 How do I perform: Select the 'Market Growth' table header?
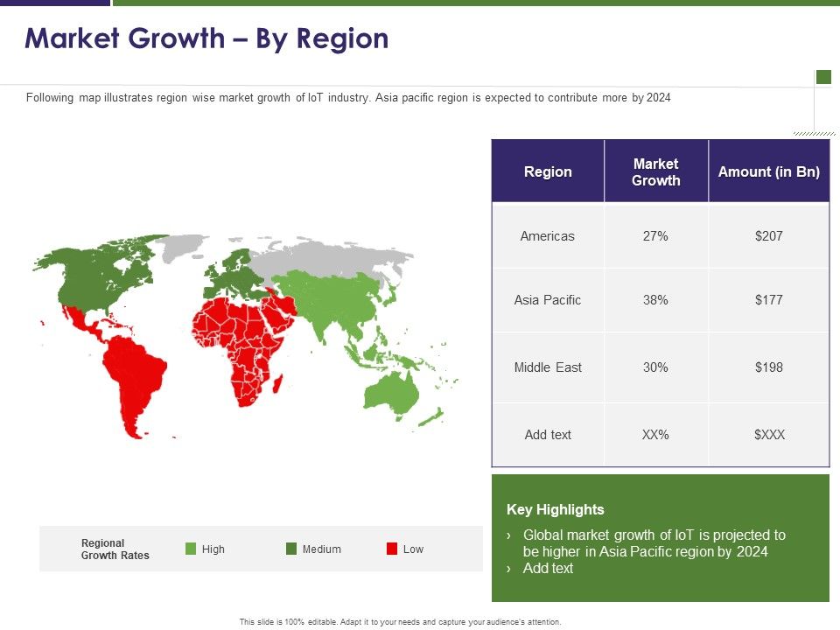point(655,171)
